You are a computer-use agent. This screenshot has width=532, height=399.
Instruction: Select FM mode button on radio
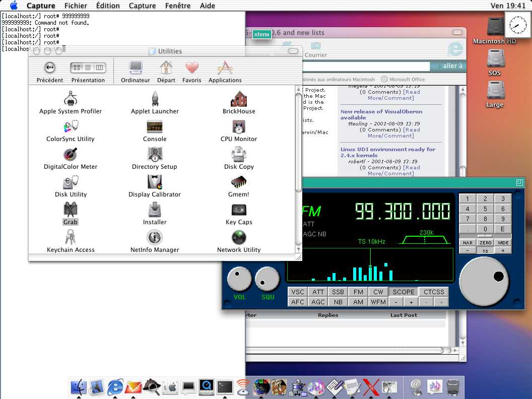point(358,292)
